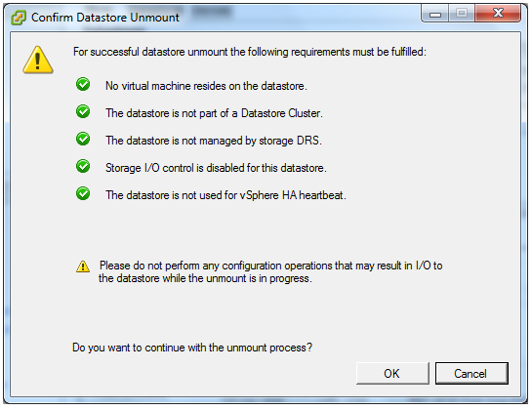Click small warning icon beside configuration operations notice
The width and height of the screenshot is (532, 410).
click(83, 266)
